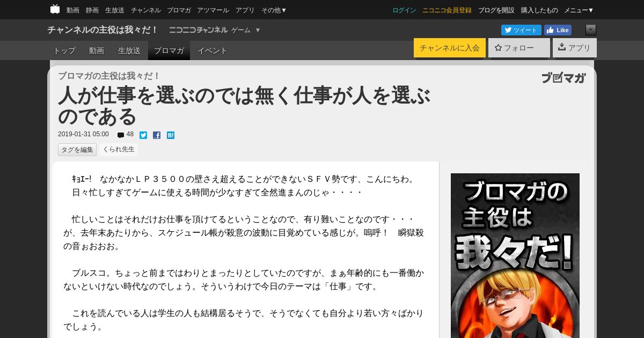Click the ニコニコチャンネル logo
Image resolution: width=644 pixels, height=338 pixels.
tap(198, 30)
